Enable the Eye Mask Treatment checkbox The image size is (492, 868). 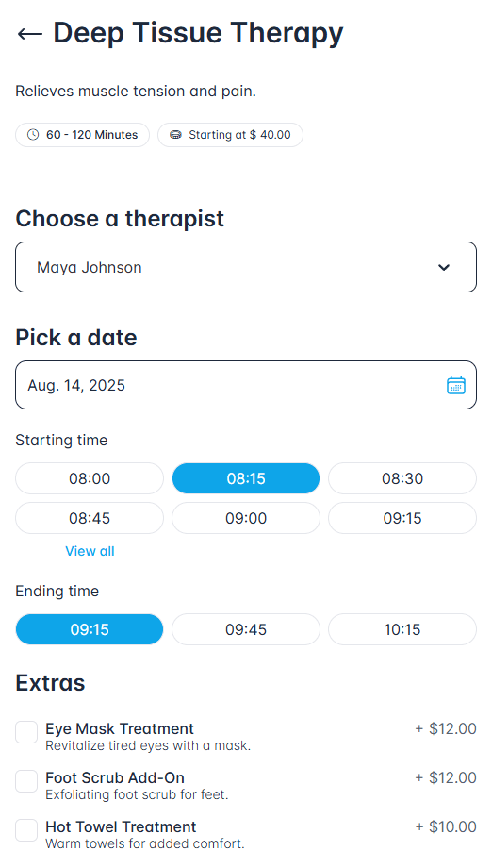tap(26, 732)
